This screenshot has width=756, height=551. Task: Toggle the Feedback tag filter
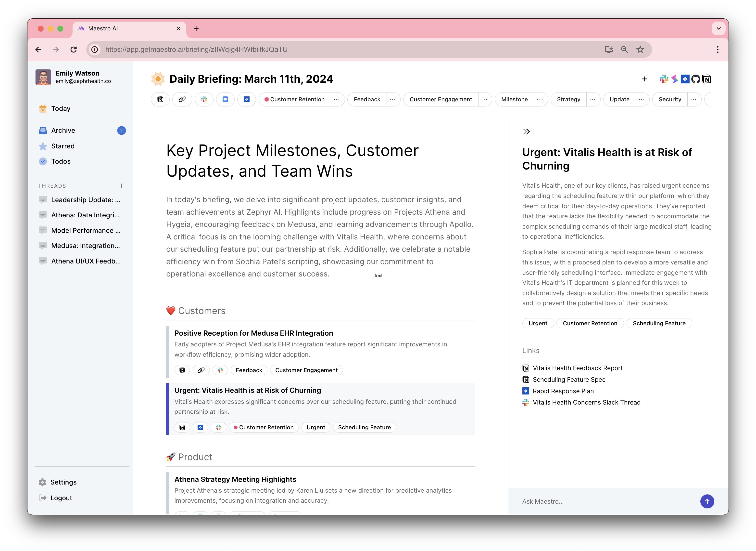[367, 99]
